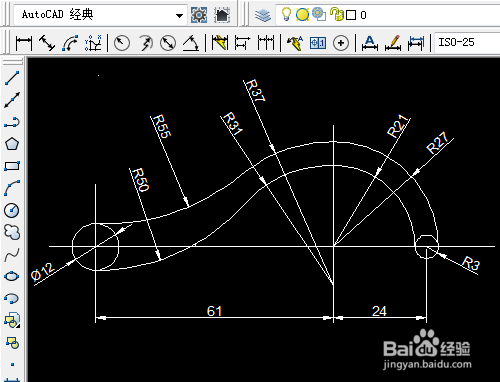The height and width of the screenshot is (382, 500).
Task: Toggle layer lock padlock icon
Action: click(337, 15)
